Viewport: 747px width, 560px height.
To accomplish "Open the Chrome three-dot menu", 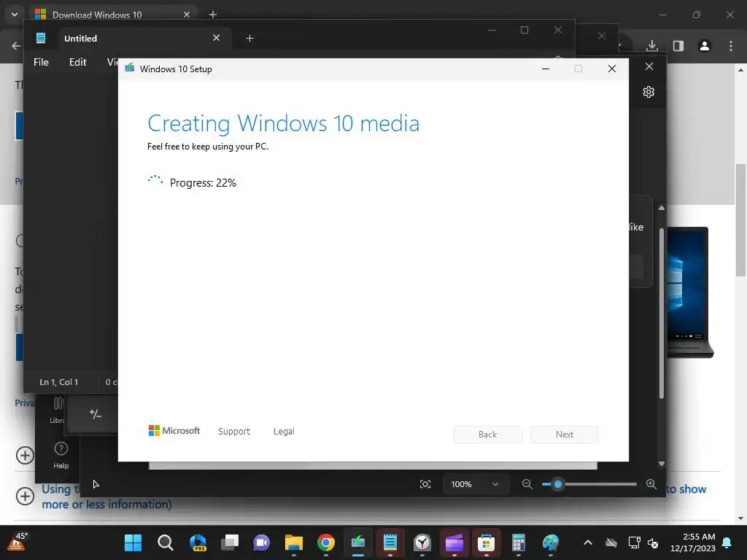I will point(731,46).
